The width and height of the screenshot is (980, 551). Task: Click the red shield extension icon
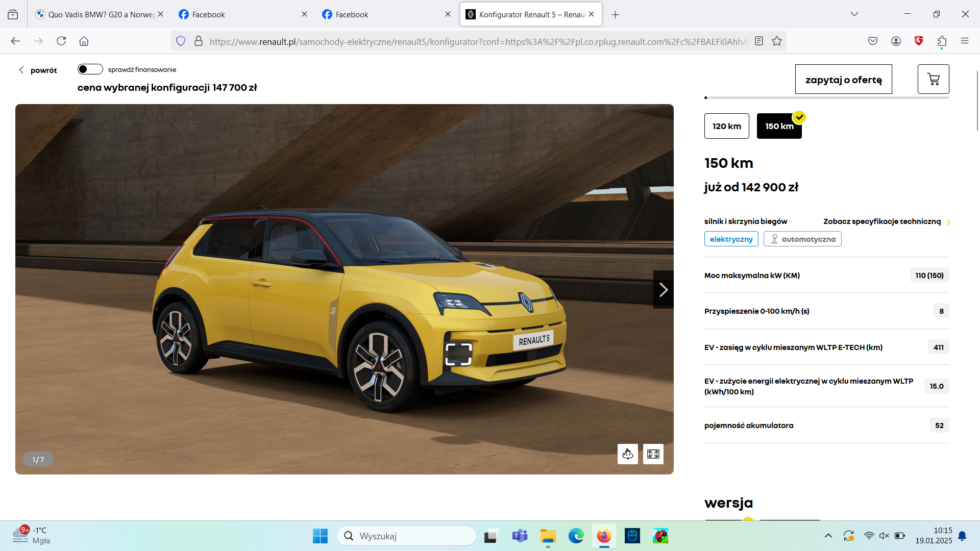point(919,41)
